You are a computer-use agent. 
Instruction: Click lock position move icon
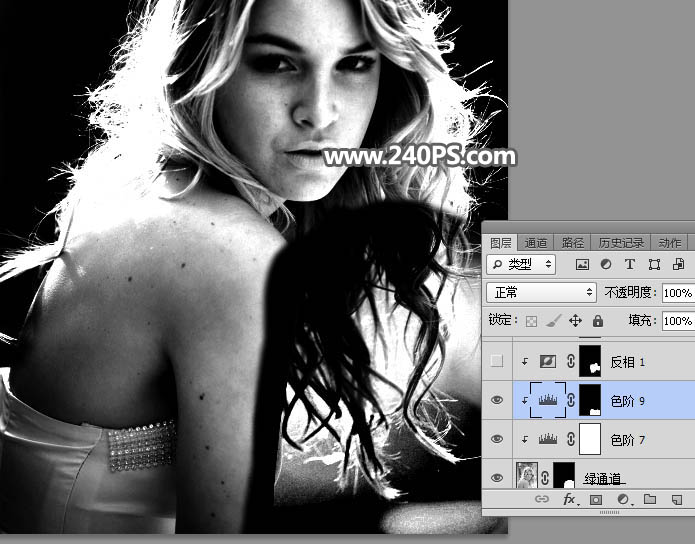pos(575,321)
